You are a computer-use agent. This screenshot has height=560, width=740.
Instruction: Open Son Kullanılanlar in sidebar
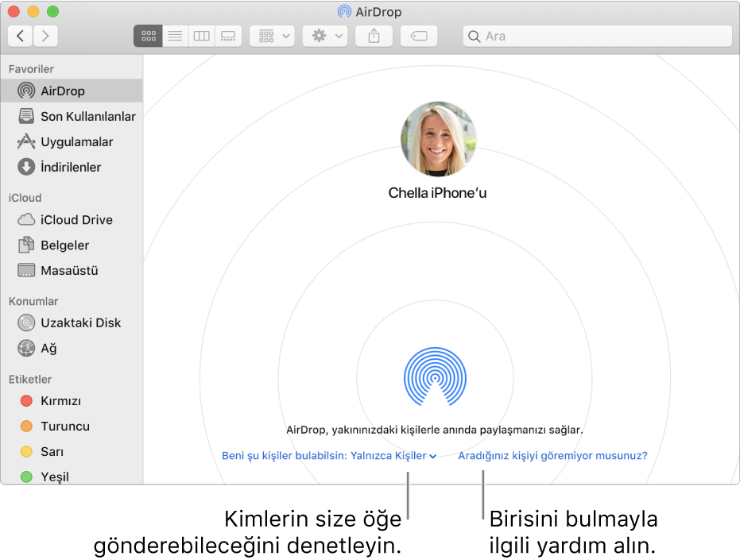72,116
